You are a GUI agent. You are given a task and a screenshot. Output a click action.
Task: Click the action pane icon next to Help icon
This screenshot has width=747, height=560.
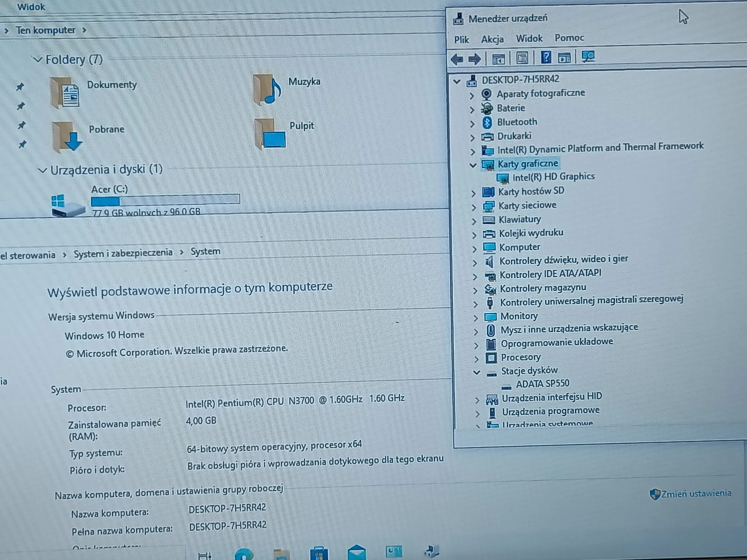coord(564,58)
